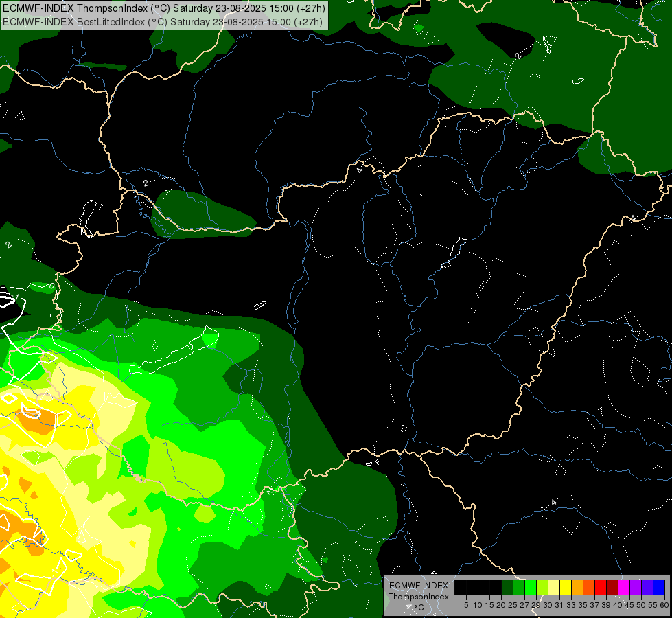Image resolution: width=672 pixels, height=618 pixels.
Task: Click the legend's ThompsonIndex label
Action: 419,597
